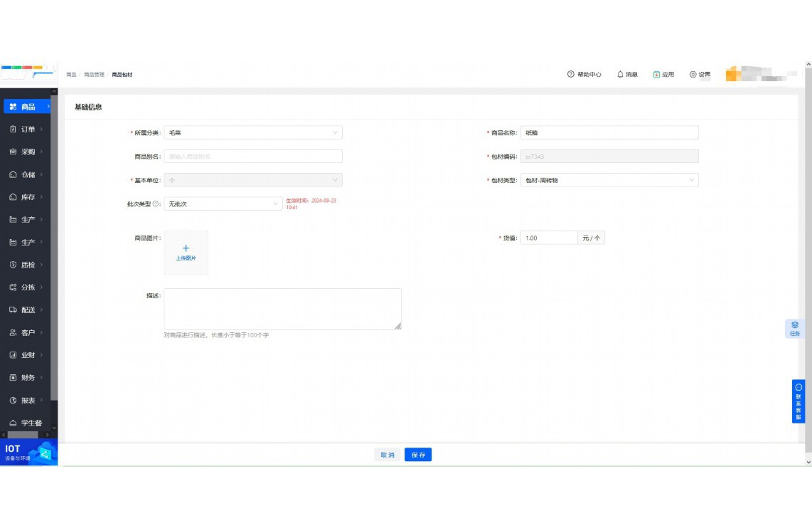The height and width of the screenshot is (528, 812).
Task: Open the 订单 sidebar menu
Action: point(28,130)
